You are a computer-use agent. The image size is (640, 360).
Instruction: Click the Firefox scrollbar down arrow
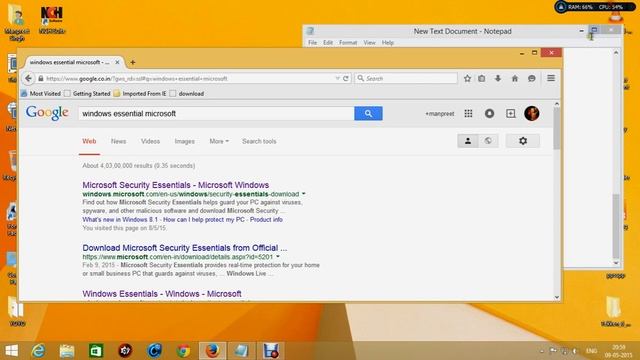coord(557,297)
